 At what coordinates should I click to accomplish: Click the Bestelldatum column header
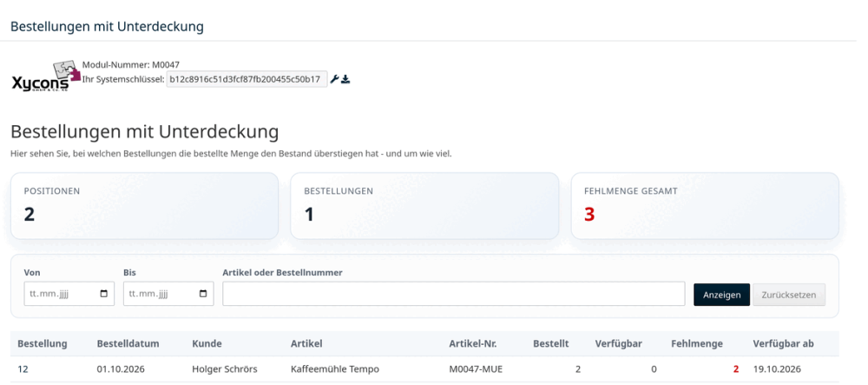128,343
